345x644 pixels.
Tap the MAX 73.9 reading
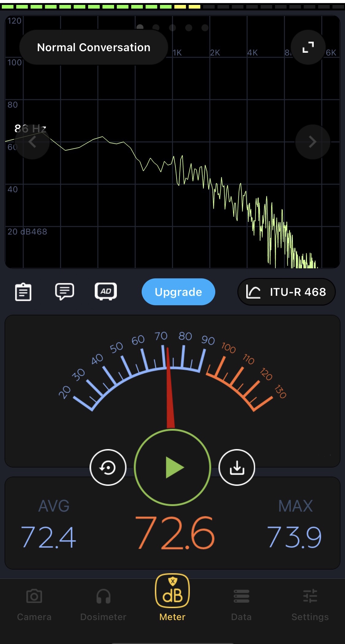(295, 536)
